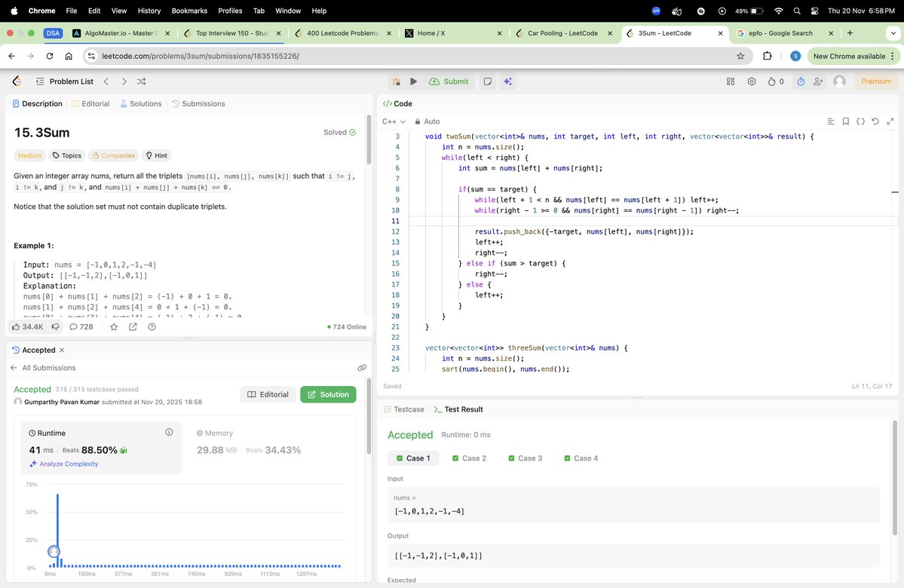Viewport: 904px width, 588px height.
Task: Select the Test Result tab
Action: pos(458,409)
